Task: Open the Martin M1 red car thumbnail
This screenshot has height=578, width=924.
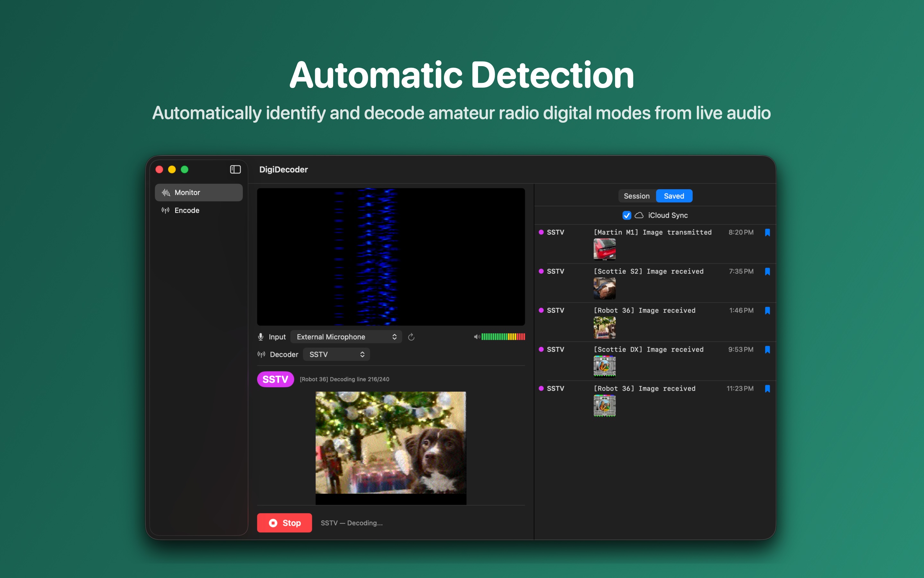Action: [604, 249]
